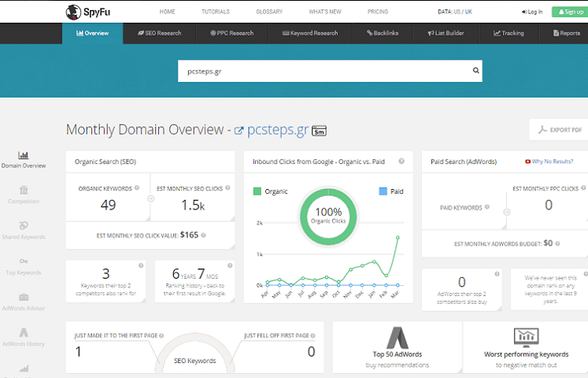Image resolution: width=588 pixels, height=378 pixels.
Task: Click help icon next to Est Monthly SEO Clicks
Action: point(227,188)
